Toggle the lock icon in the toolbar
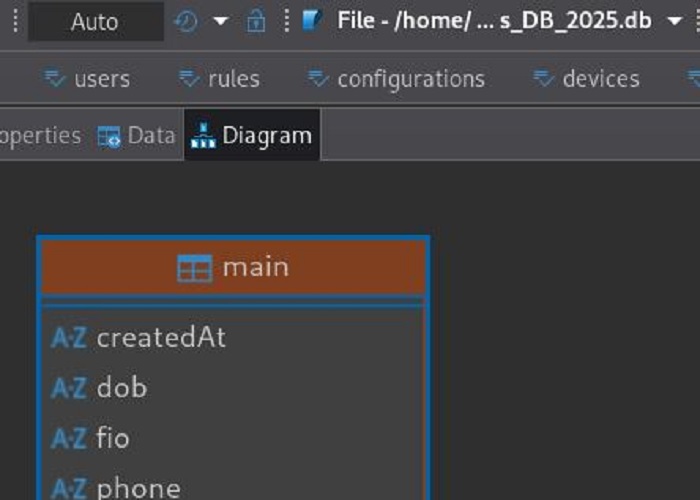The image size is (700, 500). (256, 21)
